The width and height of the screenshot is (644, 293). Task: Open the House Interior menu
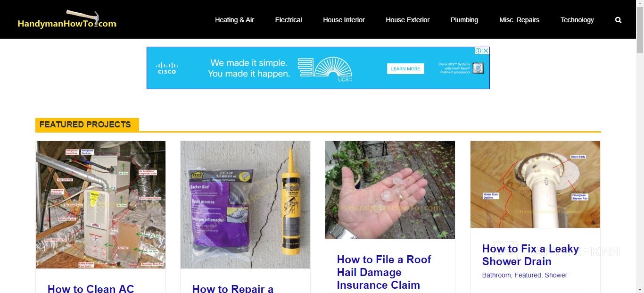[x=344, y=20]
